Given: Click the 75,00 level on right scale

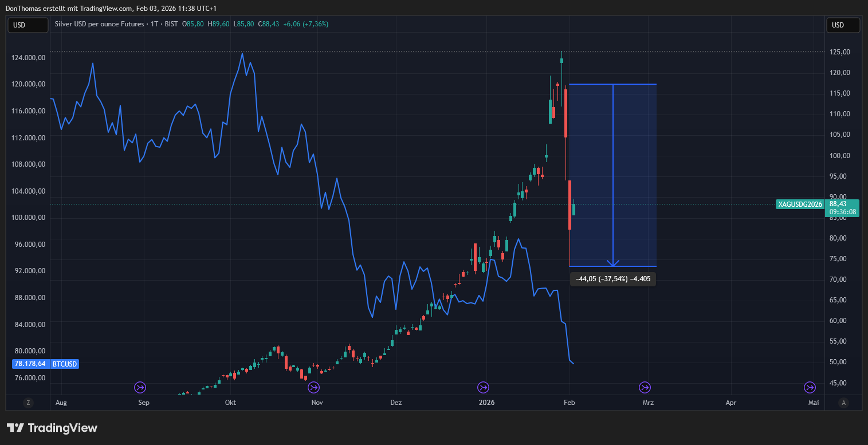Looking at the screenshot, I should pos(839,259).
